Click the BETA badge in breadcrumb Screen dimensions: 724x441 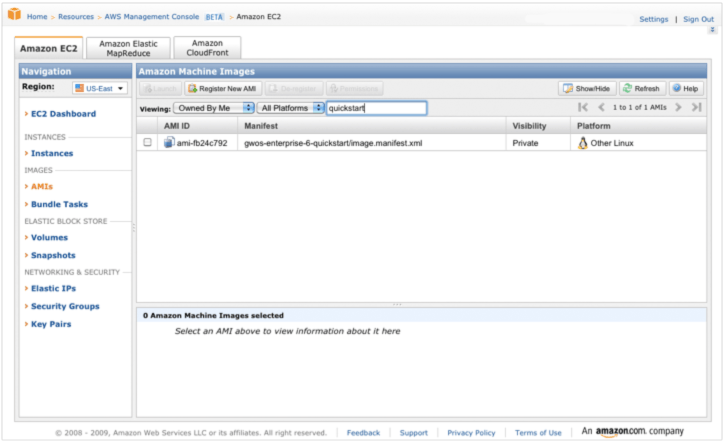coord(214,17)
